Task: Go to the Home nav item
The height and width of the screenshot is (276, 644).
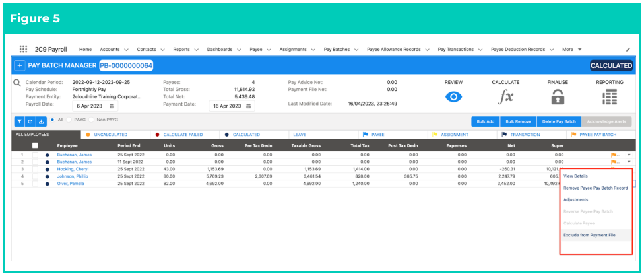Action: point(85,50)
